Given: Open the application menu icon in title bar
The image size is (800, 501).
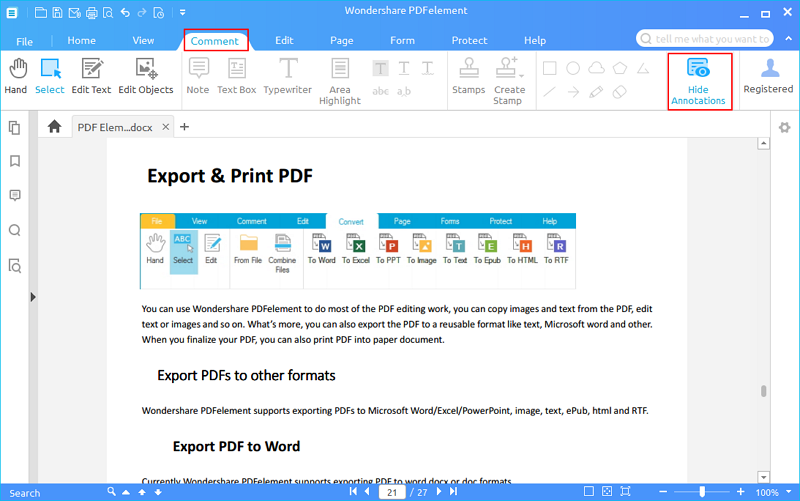Looking at the screenshot, I should (12, 13).
